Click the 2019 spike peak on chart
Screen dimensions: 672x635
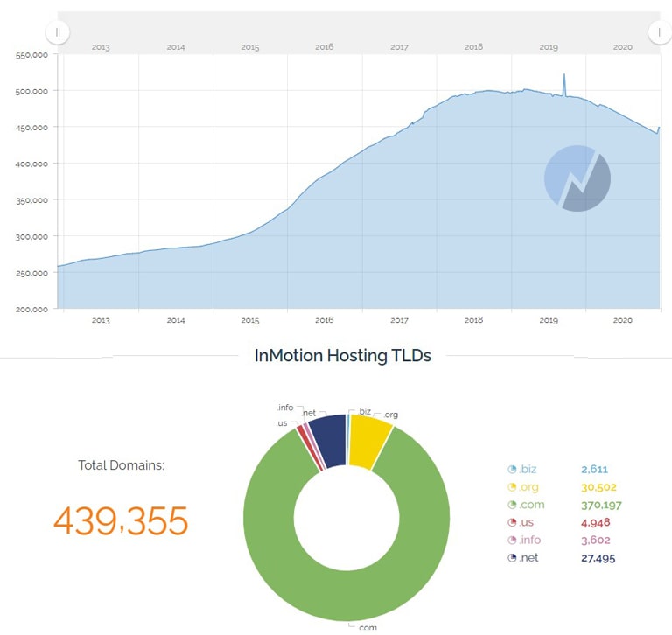[564, 74]
